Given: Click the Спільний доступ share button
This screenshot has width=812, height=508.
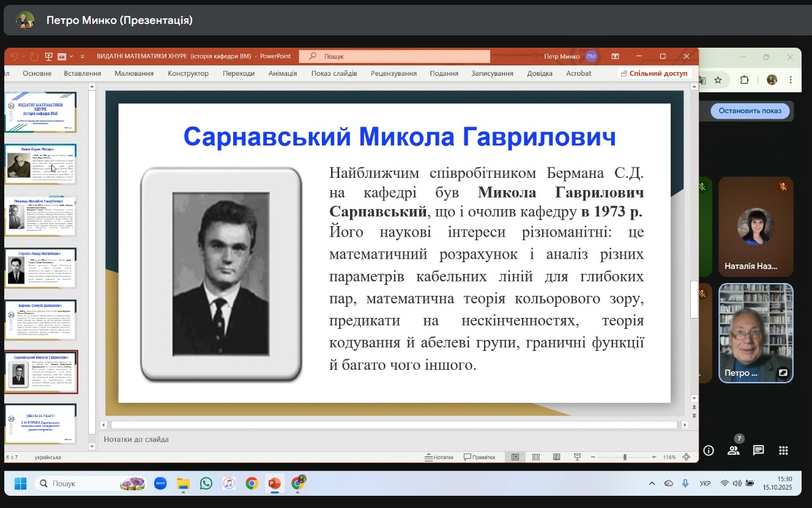Looking at the screenshot, I should (x=654, y=73).
